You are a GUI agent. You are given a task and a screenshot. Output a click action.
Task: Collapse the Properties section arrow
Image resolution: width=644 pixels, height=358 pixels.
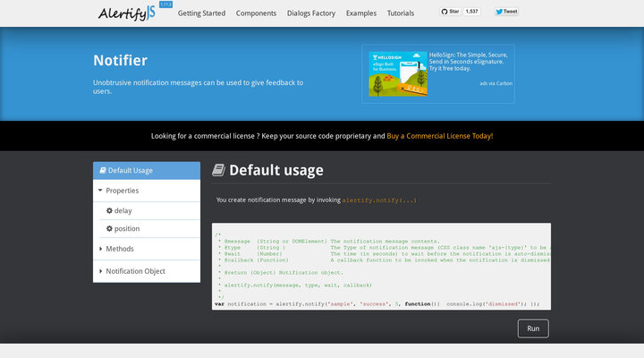tap(100, 191)
